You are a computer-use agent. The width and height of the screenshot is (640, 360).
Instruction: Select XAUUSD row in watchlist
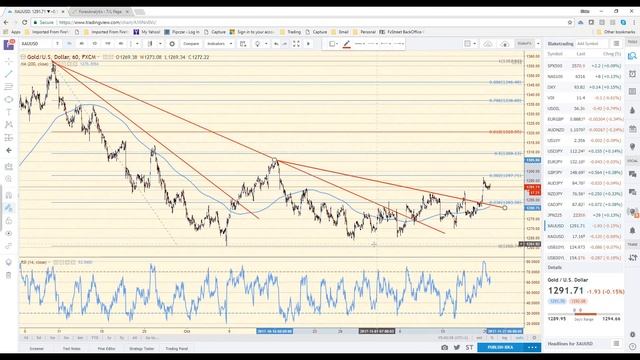(x=584, y=226)
